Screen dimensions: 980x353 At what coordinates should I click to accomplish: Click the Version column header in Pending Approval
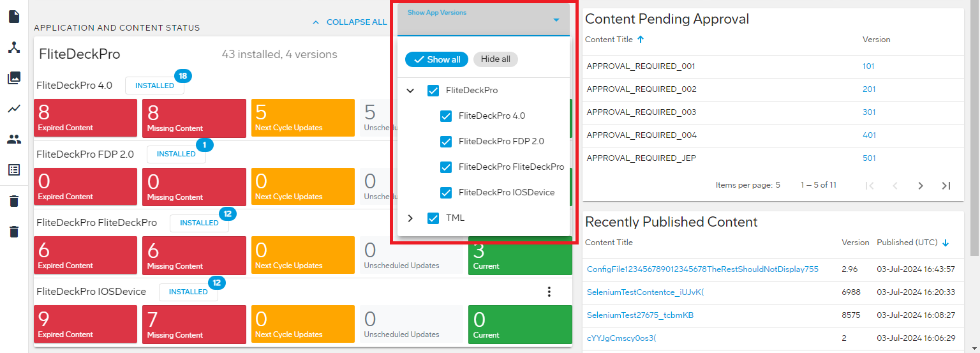[x=876, y=40]
